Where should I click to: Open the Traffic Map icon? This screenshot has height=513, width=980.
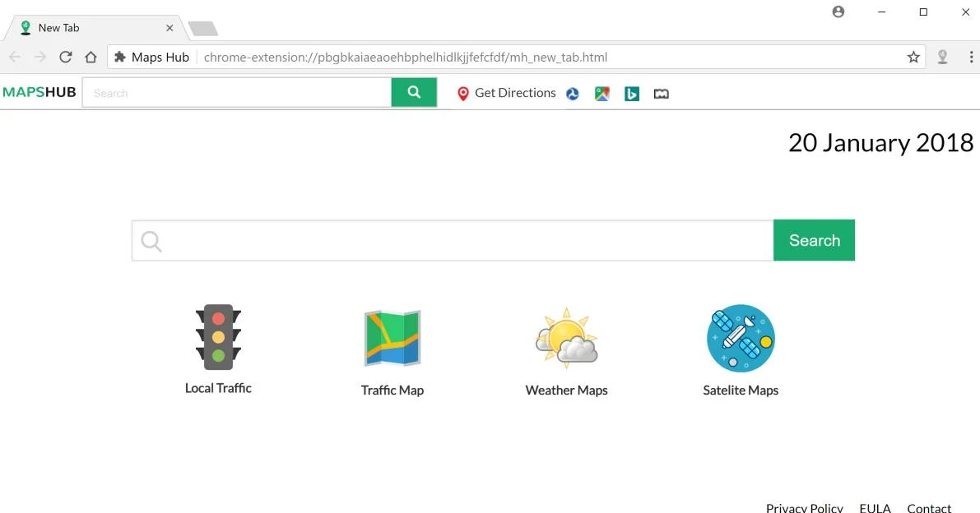(x=392, y=338)
